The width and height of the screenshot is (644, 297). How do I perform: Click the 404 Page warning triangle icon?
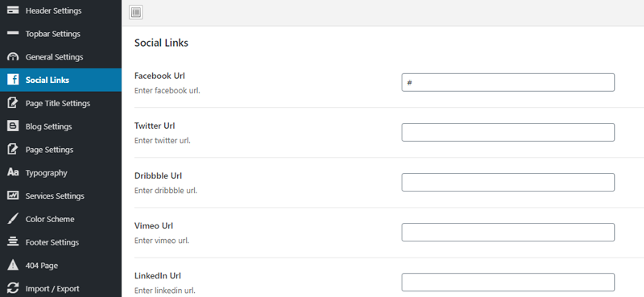coord(13,266)
